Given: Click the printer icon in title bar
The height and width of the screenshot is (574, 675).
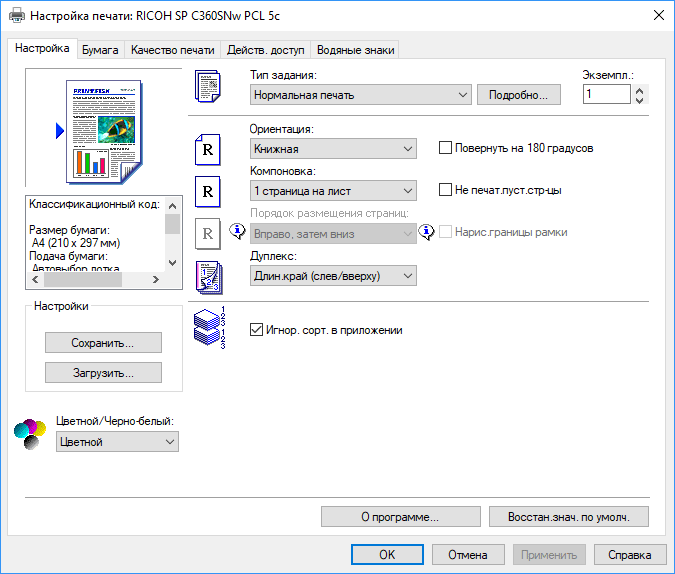Looking at the screenshot, I should pyautogui.click(x=17, y=16).
